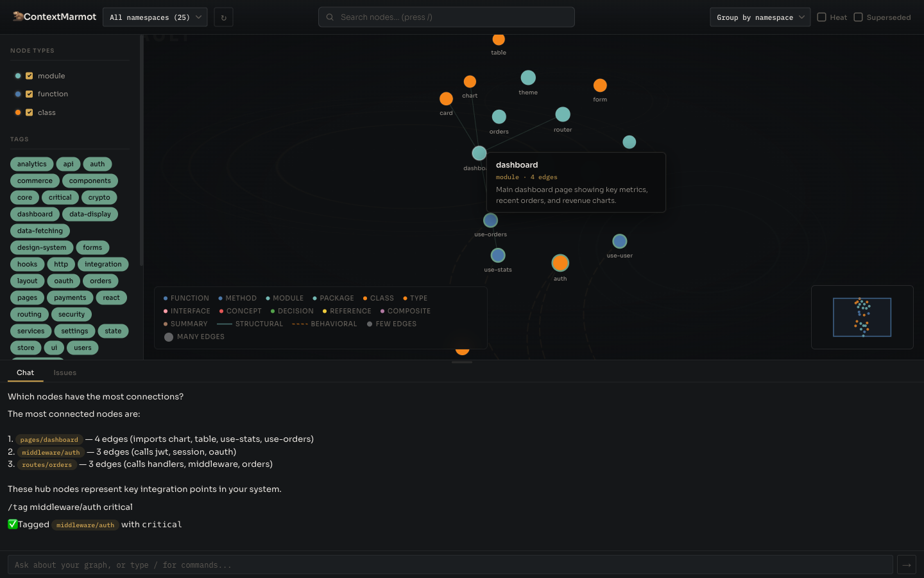Click the orange auth class node
Screen dimensions: 924x578
[x=560, y=263]
